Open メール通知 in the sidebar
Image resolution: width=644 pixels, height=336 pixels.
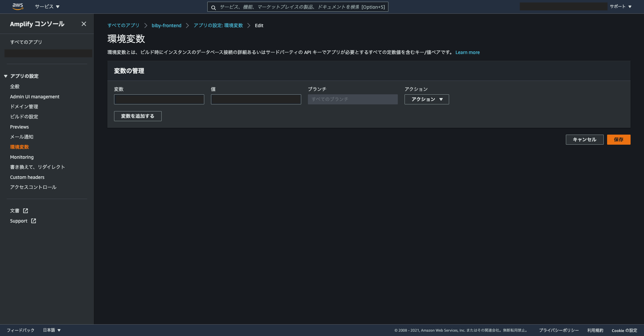[22, 137]
